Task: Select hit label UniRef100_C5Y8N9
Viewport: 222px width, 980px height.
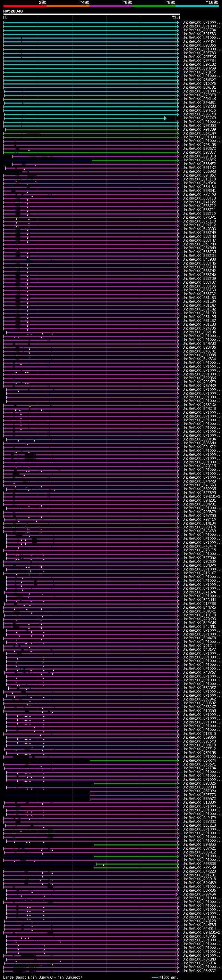Action: (199, 248)
